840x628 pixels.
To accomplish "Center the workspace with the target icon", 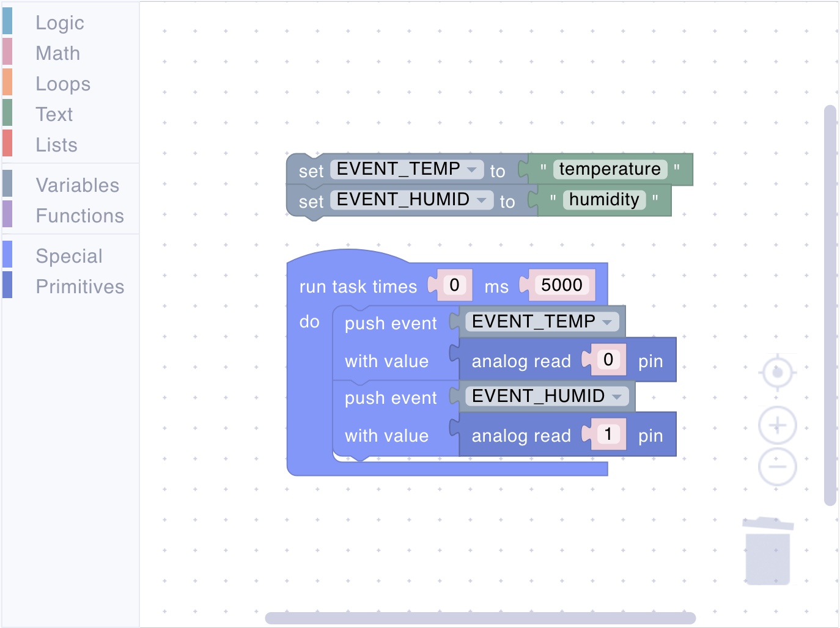I will tap(777, 372).
